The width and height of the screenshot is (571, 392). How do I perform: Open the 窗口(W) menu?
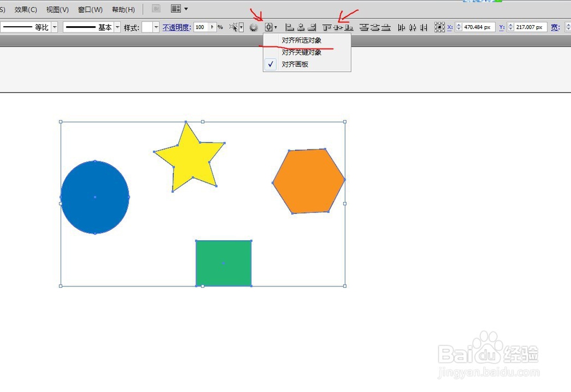(90, 10)
